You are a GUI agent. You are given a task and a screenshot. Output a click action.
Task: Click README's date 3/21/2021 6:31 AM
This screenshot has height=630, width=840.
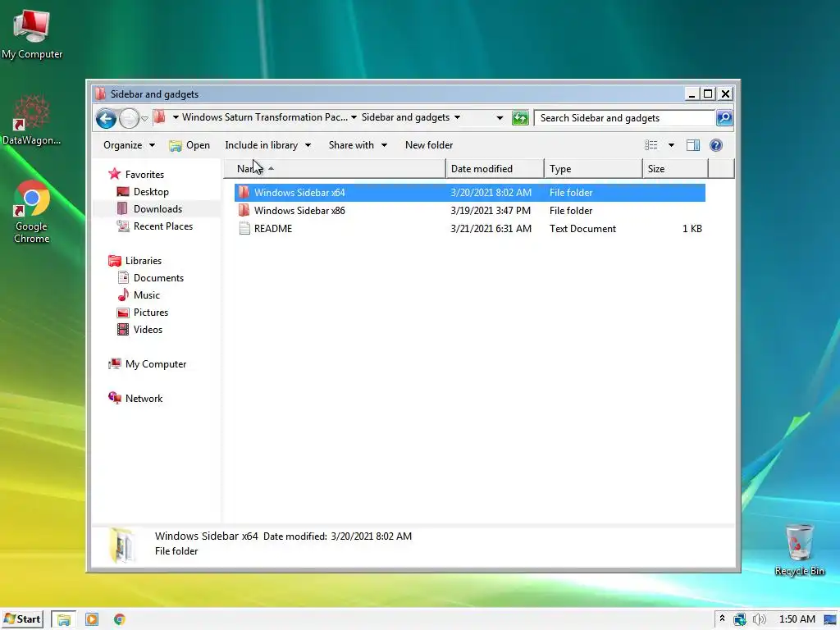491,229
